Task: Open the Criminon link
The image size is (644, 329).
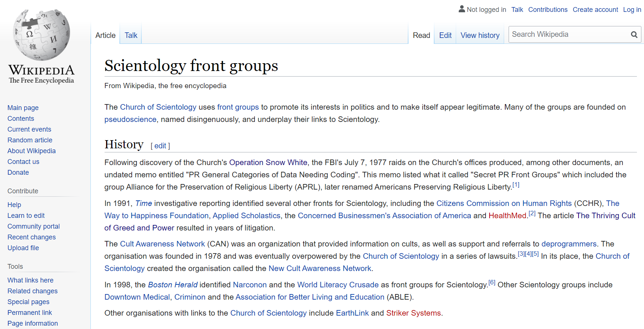Action: pyautogui.click(x=190, y=297)
